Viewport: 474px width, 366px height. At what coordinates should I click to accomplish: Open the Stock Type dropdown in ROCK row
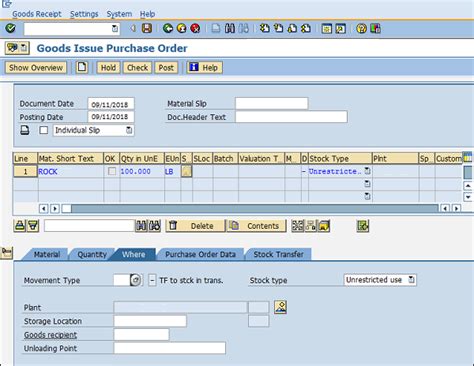pos(367,171)
